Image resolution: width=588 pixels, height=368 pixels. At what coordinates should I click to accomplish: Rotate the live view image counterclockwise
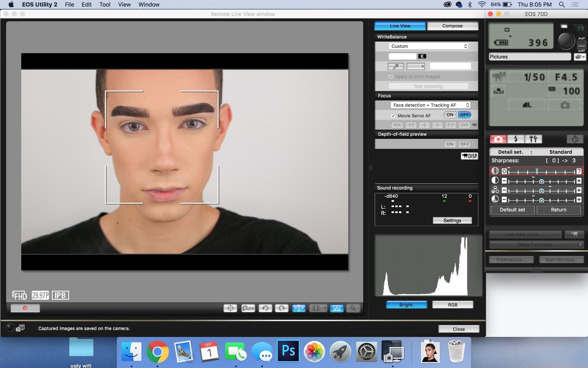[x=265, y=308]
